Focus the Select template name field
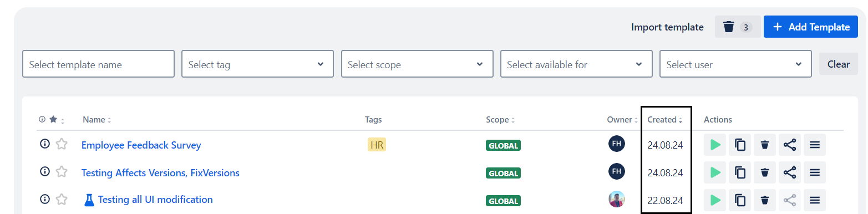 click(98, 64)
